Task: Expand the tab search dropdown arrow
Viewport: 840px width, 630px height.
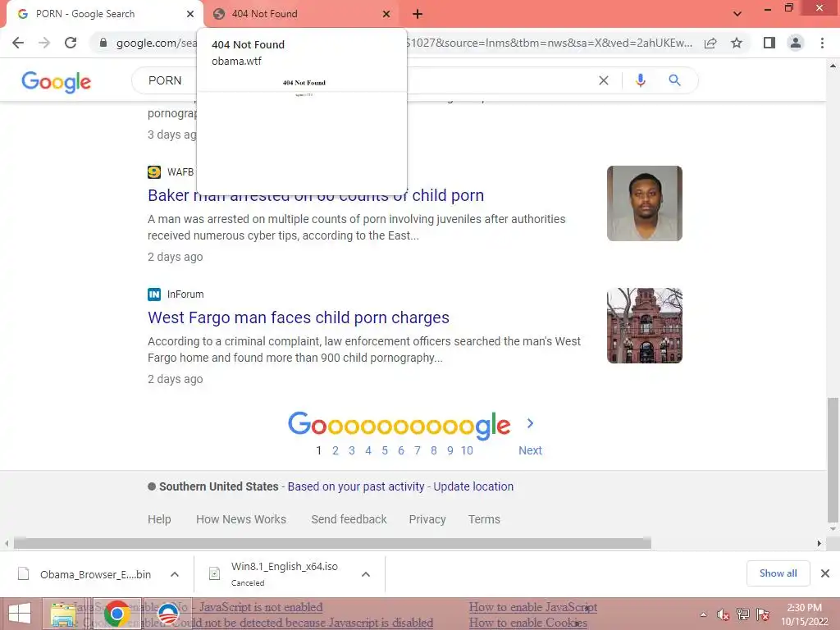Action: point(737,14)
